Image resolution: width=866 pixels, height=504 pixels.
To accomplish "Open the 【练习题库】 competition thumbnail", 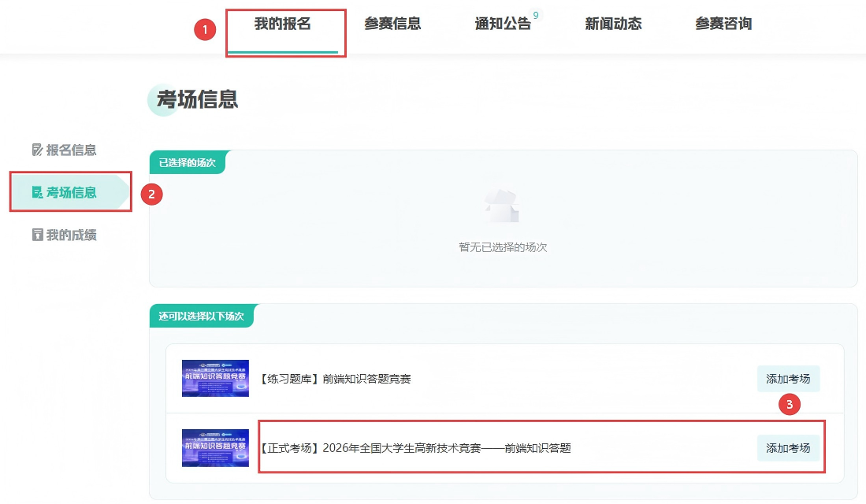I will pos(215,379).
